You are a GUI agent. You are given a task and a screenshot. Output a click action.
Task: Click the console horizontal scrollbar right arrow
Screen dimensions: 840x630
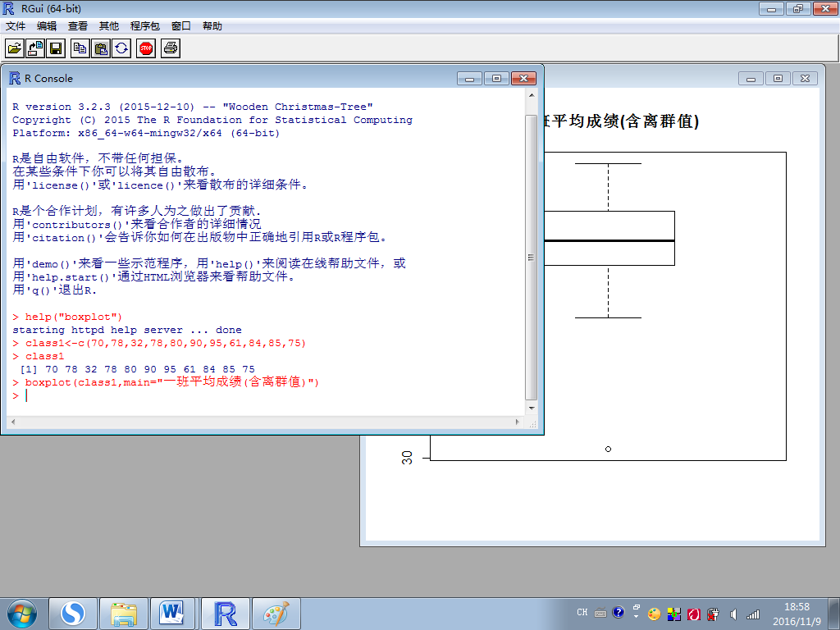[x=518, y=422]
